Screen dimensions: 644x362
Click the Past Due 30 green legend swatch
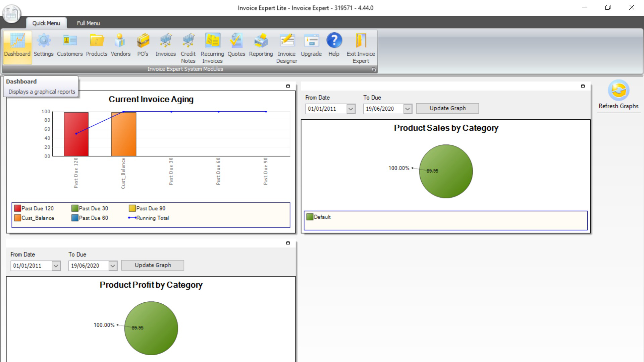pyautogui.click(x=75, y=208)
